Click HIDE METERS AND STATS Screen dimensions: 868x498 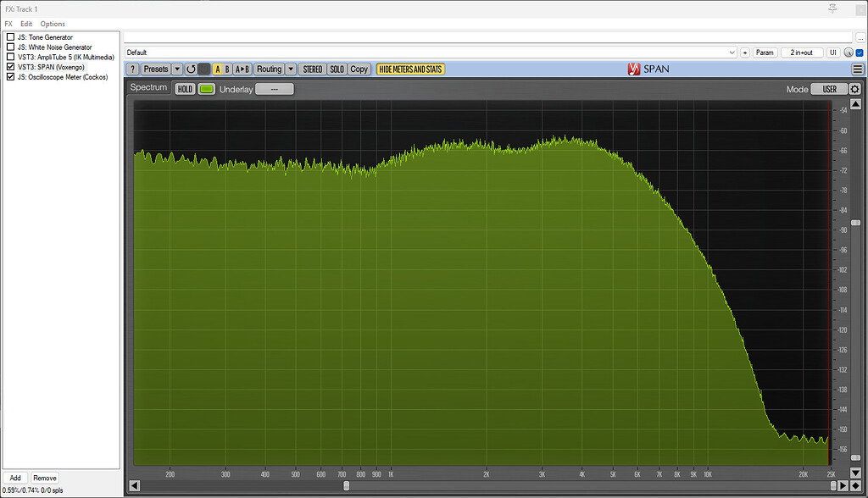pos(410,69)
